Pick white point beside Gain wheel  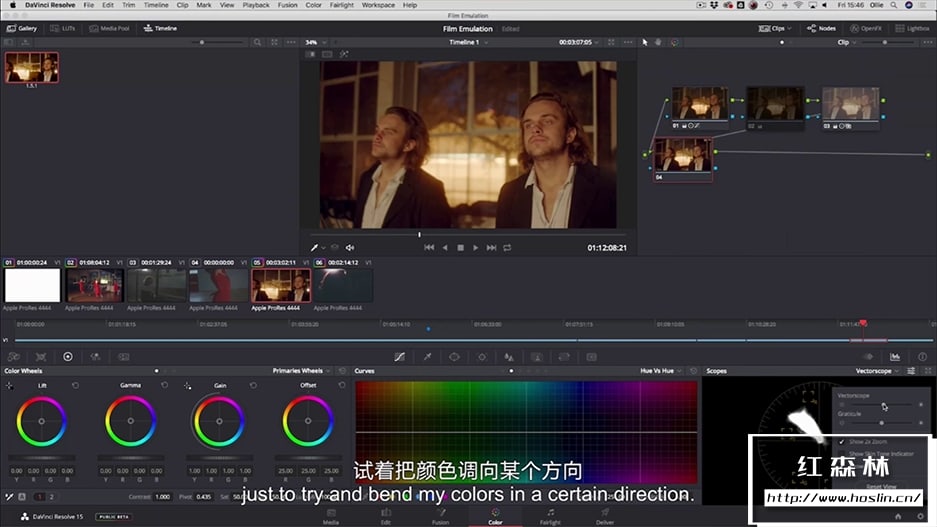pyautogui.click(x=188, y=386)
